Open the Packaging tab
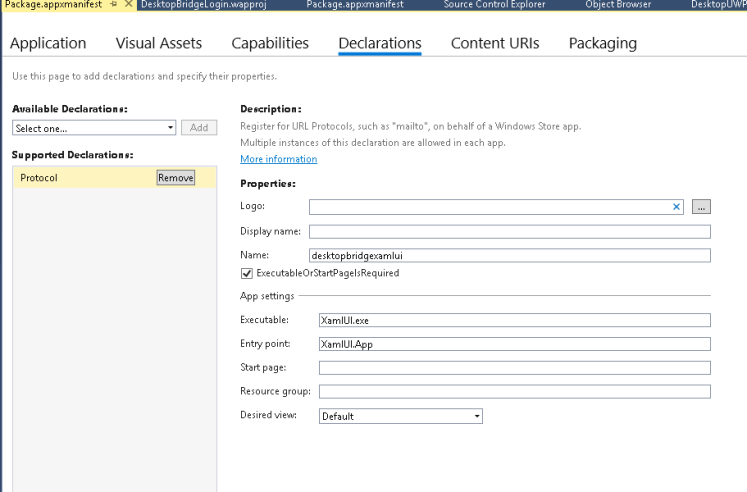 point(602,43)
